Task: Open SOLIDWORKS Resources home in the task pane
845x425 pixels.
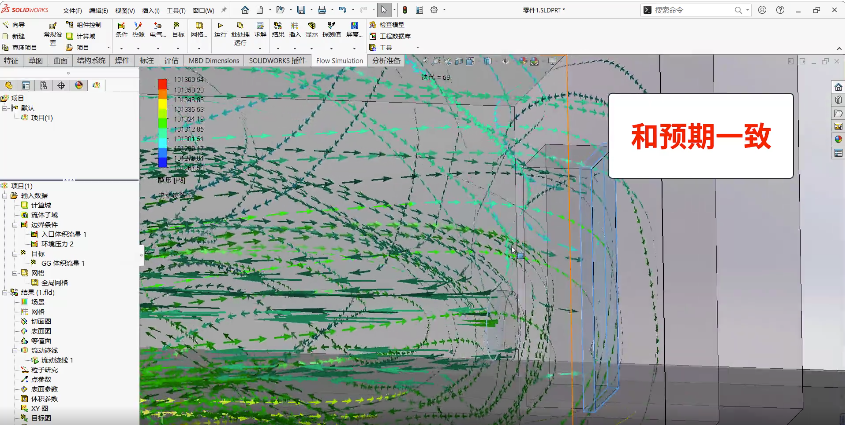Action: (837, 87)
